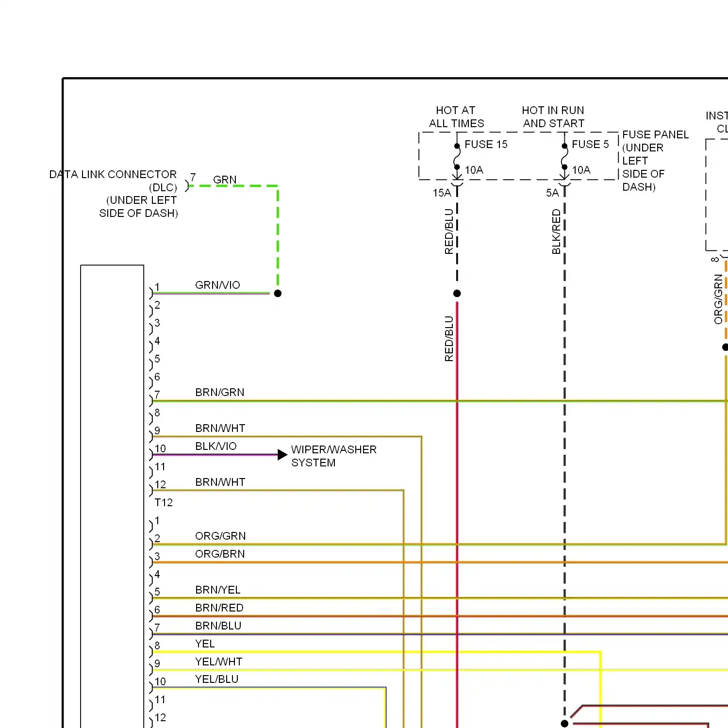Click the "BLK/VIO" wire label
Viewport: 728px width, 728px height.
click(216, 446)
